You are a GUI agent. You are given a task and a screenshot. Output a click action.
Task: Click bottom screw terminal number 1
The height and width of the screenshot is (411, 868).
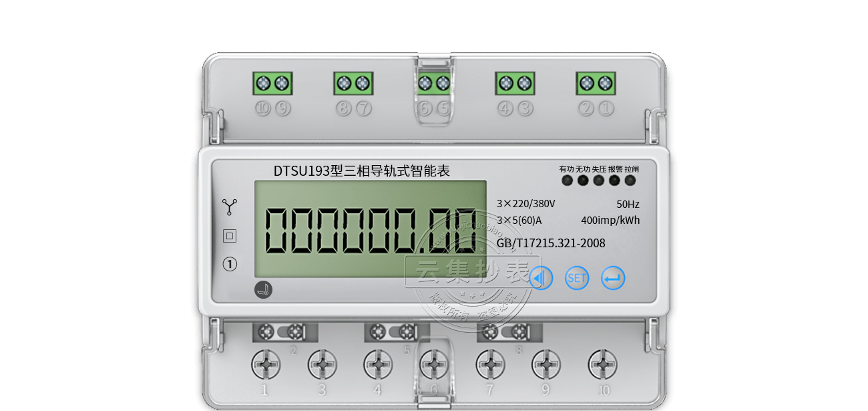265,365
